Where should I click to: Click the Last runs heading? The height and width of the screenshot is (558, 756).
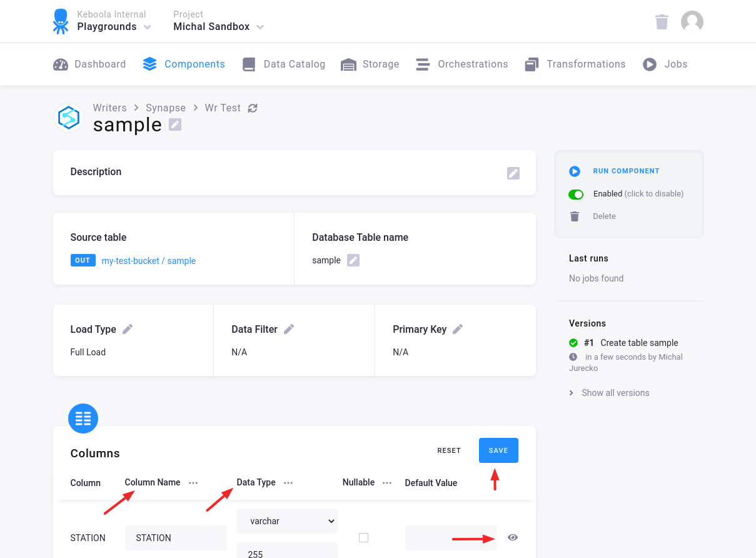pos(588,258)
